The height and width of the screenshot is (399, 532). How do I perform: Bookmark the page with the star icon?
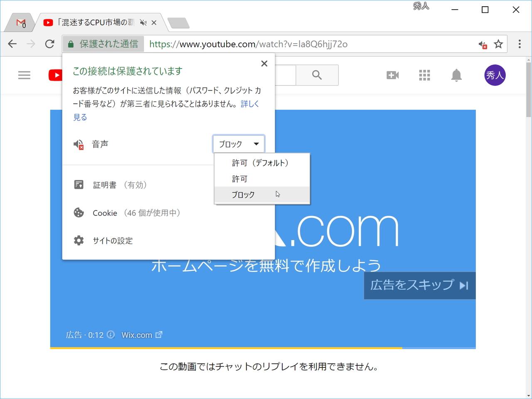coord(498,44)
